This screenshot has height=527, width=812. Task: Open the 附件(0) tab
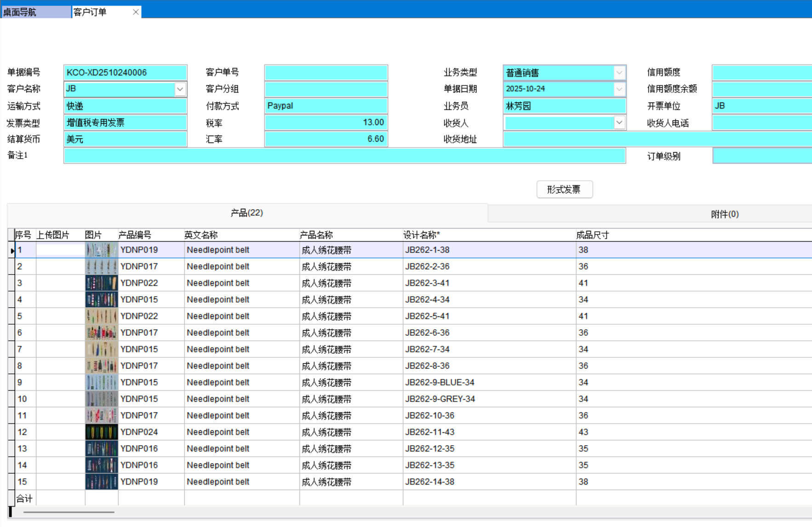tap(724, 214)
